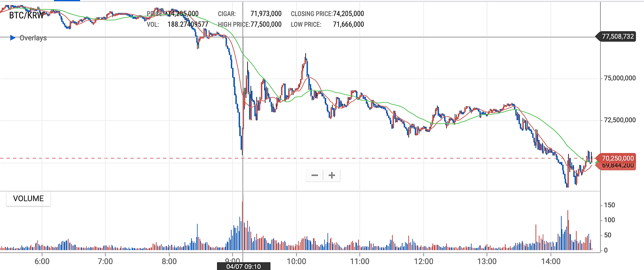The width and height of the screenshot is (644, 270).
Task: Zoom out with the minus button
Action: [x=315, y=175]
